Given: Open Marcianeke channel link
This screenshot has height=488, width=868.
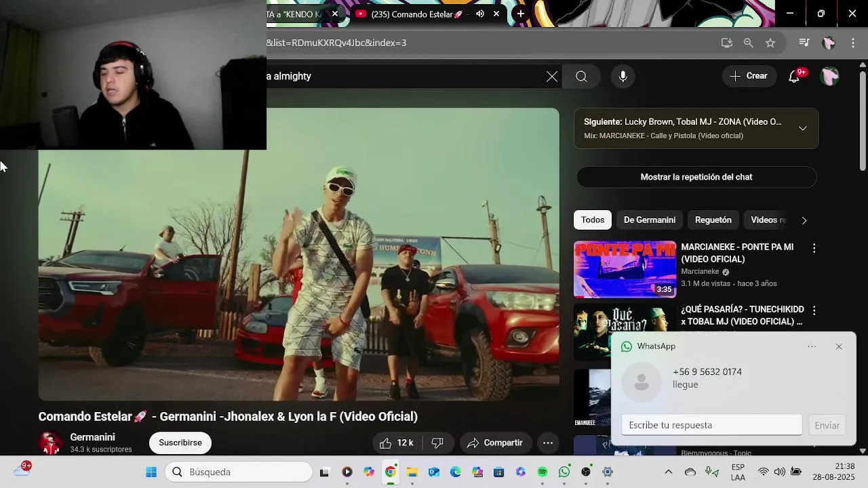Looking at the screenshot, I should coord(700,271).
